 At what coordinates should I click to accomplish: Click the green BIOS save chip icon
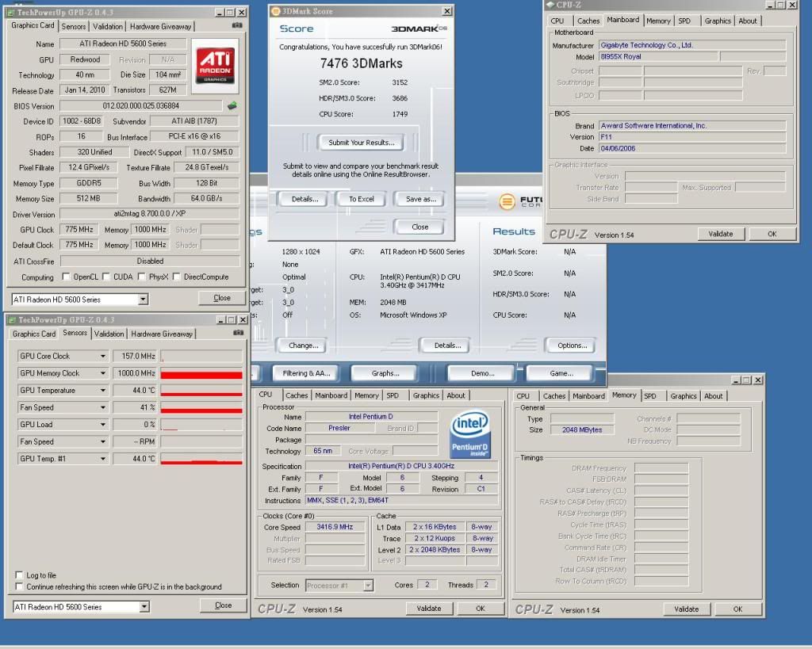tap(232, 105)
